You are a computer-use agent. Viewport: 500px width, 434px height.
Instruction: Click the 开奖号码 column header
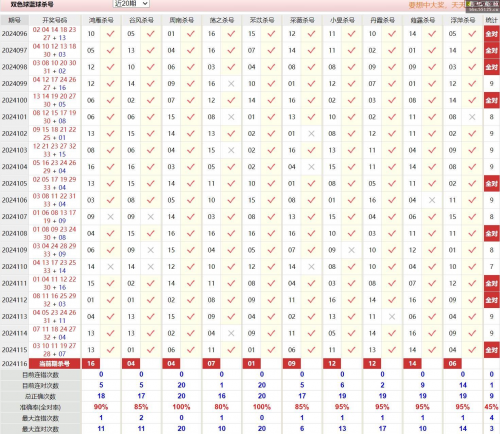(x=55, y=20)
